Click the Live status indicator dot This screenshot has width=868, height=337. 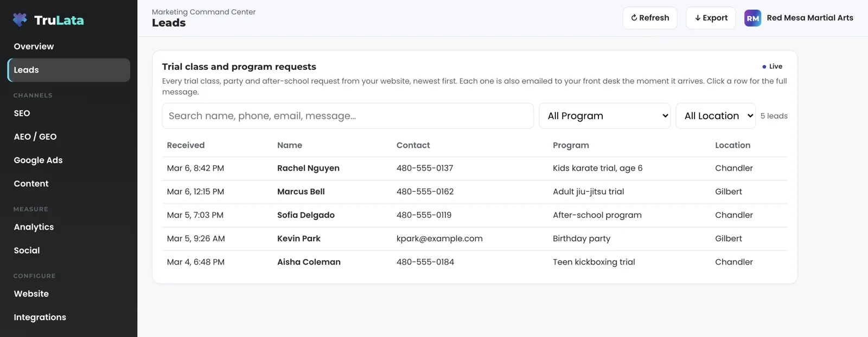point(764,67)
